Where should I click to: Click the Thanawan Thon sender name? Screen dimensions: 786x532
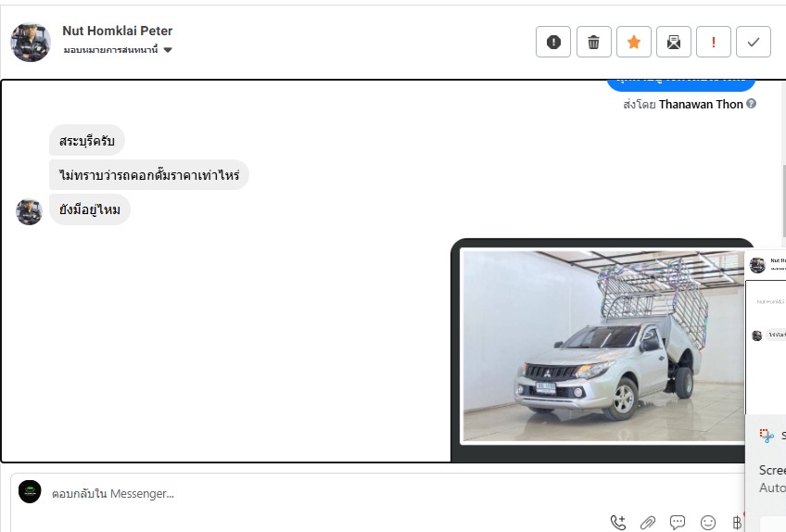(x=701, y=105)
